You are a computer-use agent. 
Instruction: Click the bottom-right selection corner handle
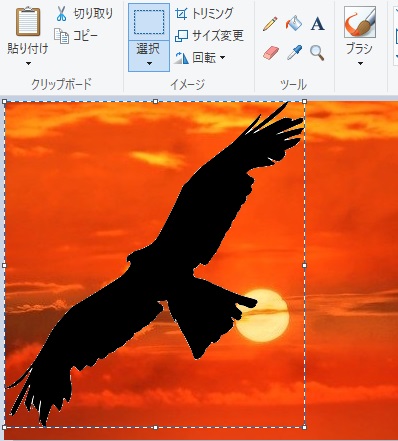point(304,427)
